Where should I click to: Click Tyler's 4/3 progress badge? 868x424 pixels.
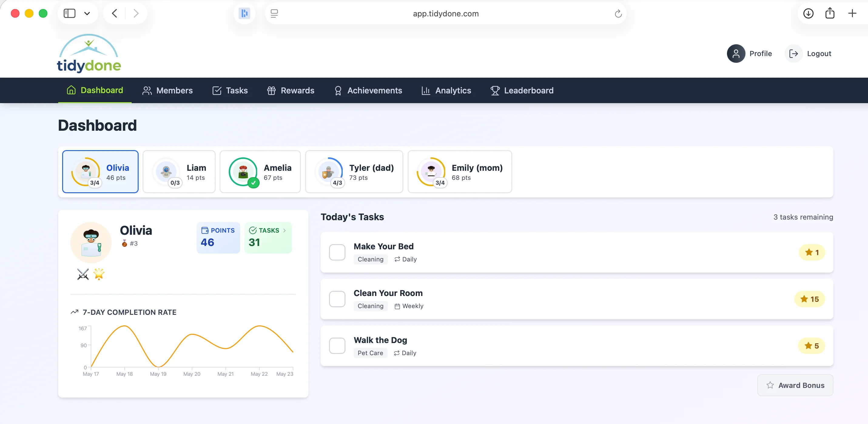(337, 183)
